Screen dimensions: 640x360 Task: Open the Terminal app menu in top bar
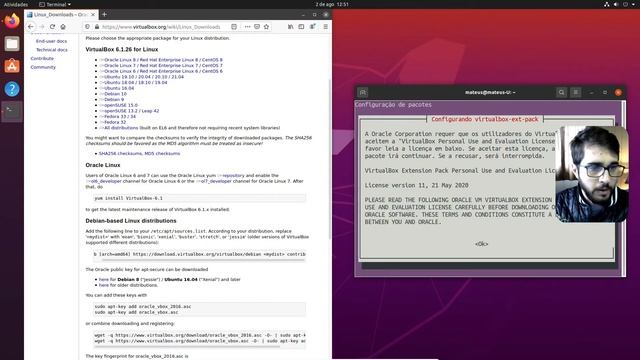[55, 4]
